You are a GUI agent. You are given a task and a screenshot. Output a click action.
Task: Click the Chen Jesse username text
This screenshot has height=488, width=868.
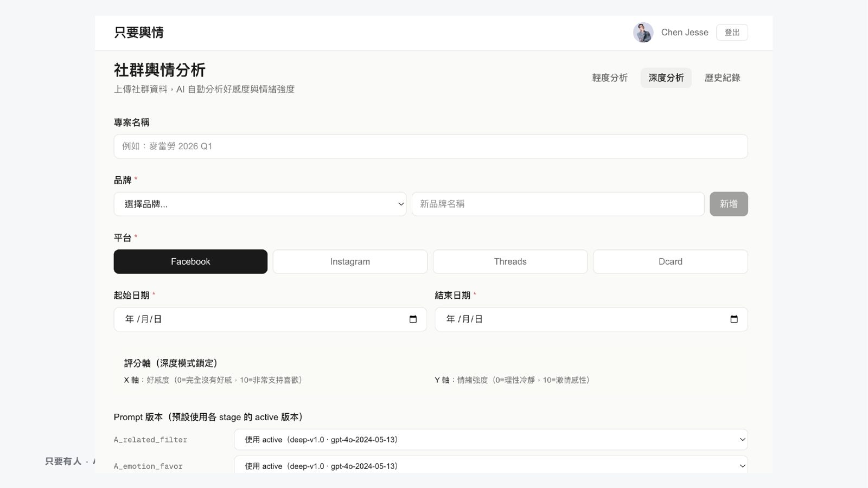click(685, 33)
